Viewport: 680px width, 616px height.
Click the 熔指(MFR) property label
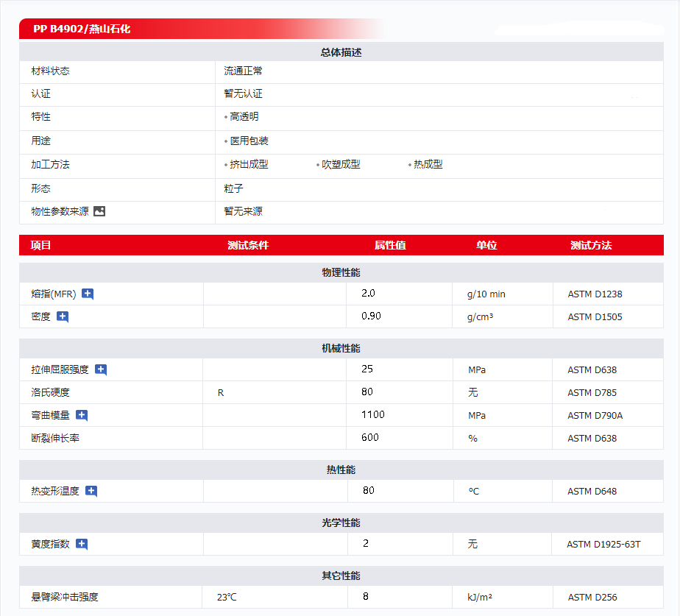pos(54,294)
